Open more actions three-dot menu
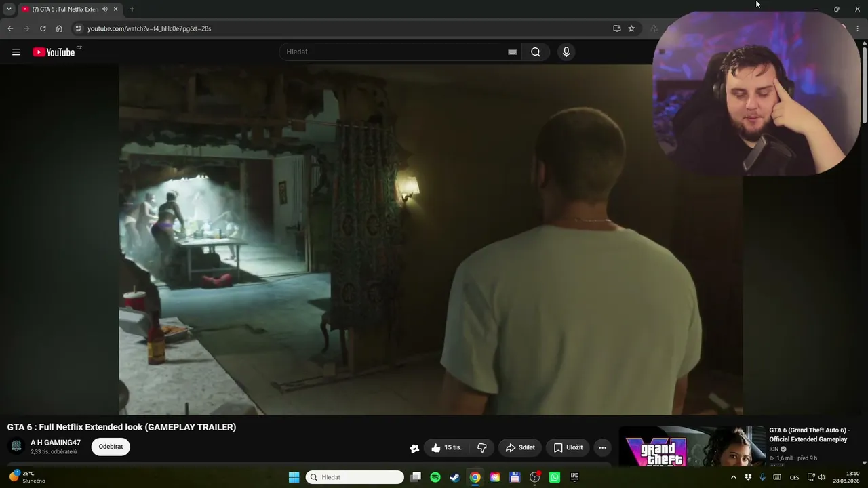 point(602,447)
